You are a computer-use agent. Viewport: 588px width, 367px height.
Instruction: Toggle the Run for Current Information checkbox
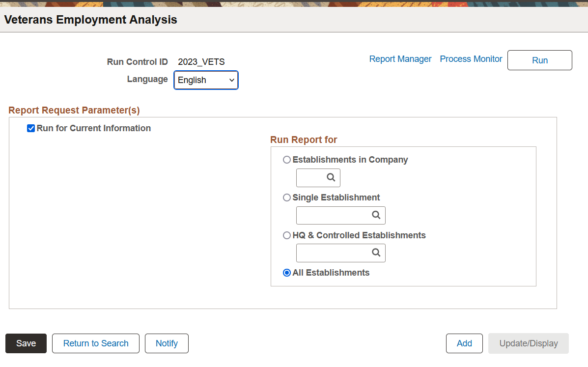(x=31, y=128)
